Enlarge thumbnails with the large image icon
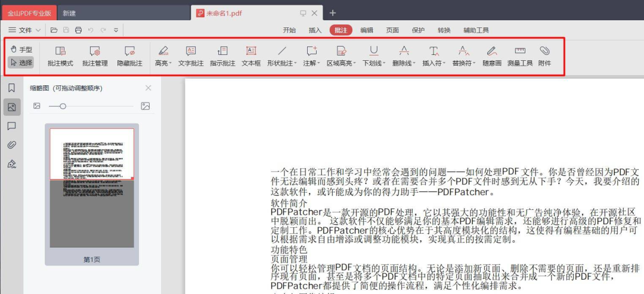Image resolution: width=644 pixels, height=294 pixels. click(x=145, y=106)
